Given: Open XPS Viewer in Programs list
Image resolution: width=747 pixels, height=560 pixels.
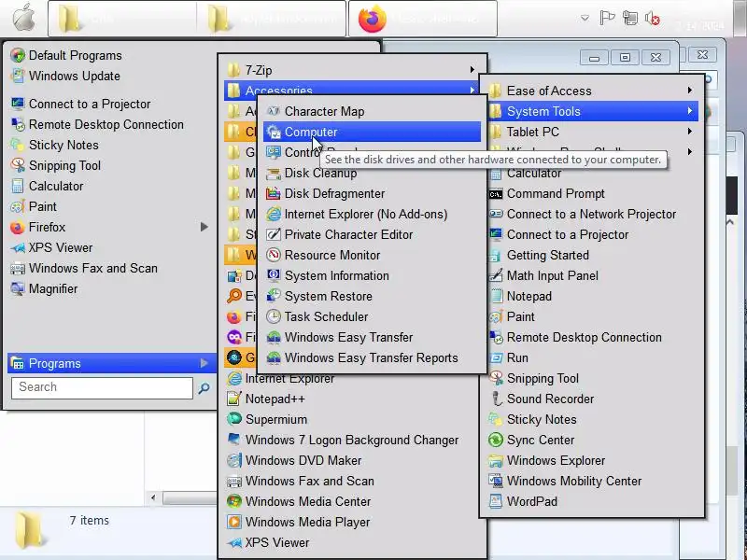Looking at the screenshot, I should [x=352, y=542].
